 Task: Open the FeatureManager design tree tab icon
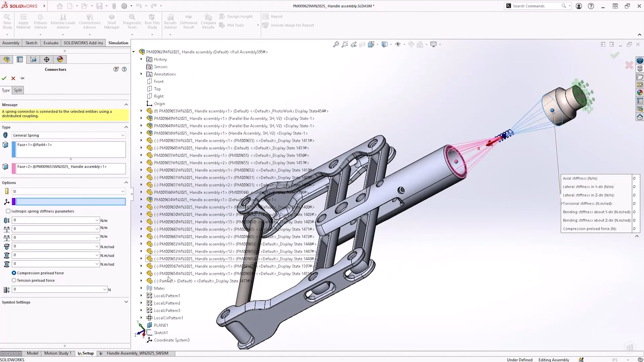(6, 59)
